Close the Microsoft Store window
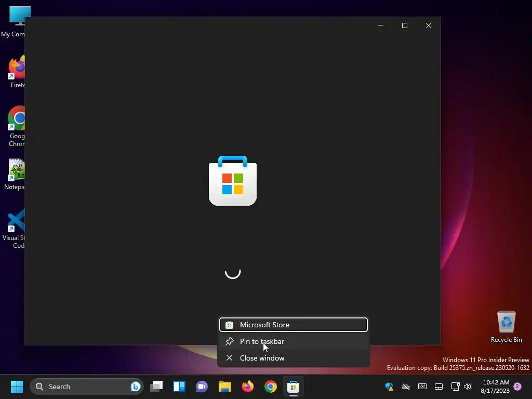 pos(429,25)
